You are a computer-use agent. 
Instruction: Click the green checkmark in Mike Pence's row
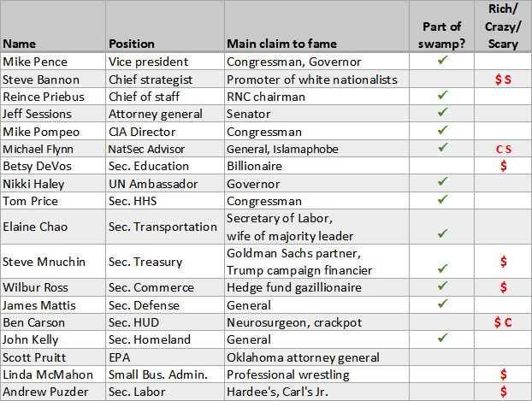click(441, 62)
